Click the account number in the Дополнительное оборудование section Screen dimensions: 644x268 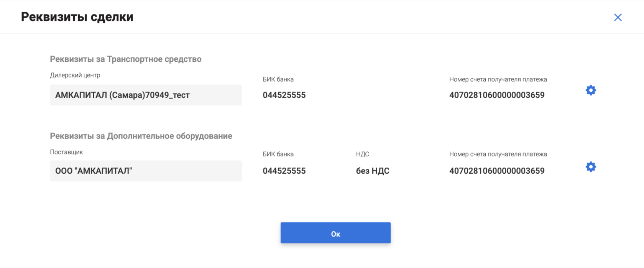point(497,171)
